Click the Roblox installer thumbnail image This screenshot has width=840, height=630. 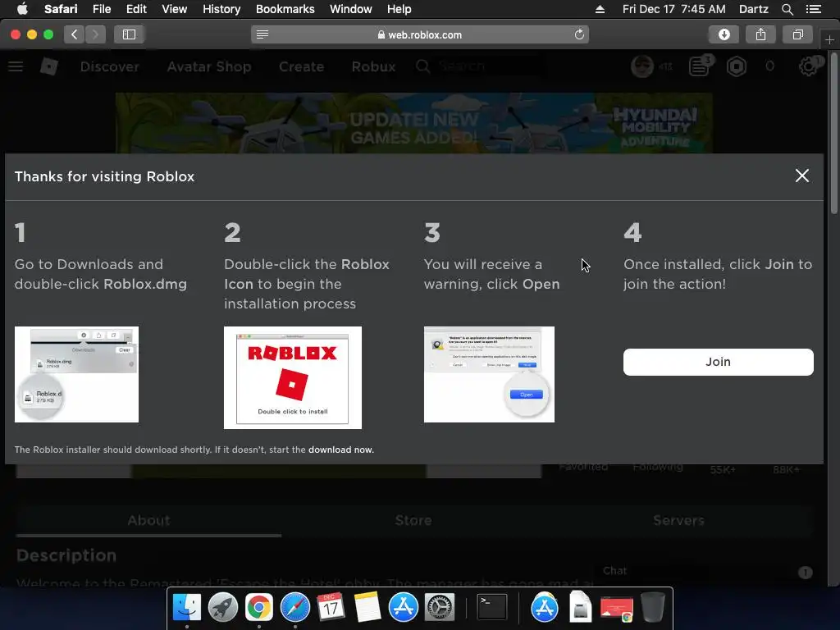pos(293,377)
